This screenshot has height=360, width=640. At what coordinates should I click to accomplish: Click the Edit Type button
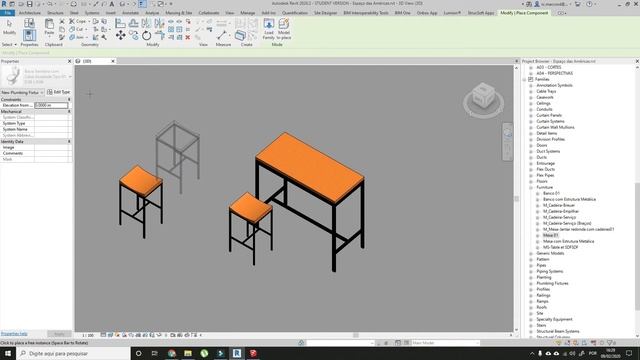(59, 92)
